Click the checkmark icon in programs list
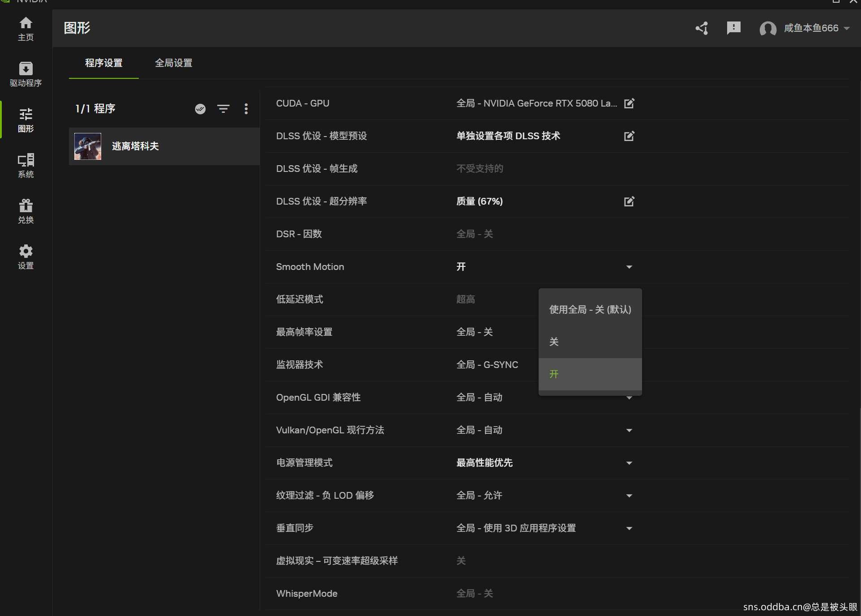The width and height of the screenshot is (861, 616). 200,109
